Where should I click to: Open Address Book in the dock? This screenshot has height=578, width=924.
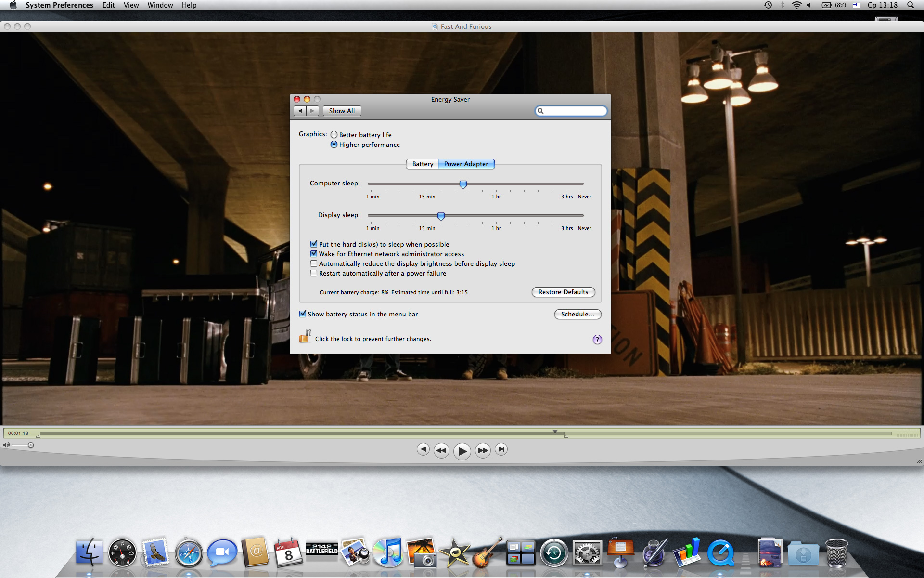click(x=255, y=552)
